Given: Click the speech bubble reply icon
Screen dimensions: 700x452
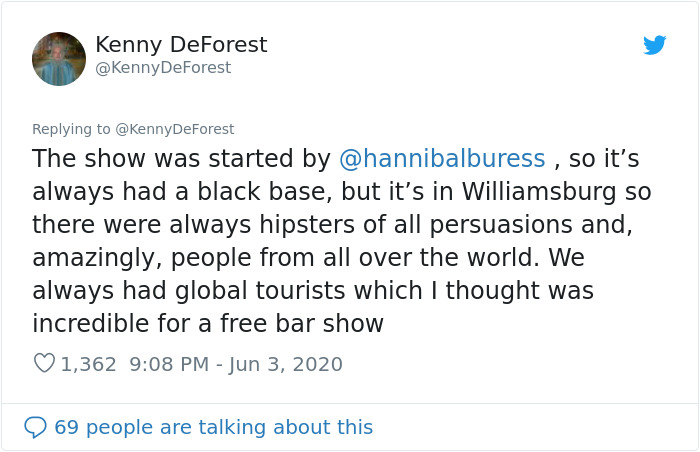Looking at the screenshot, I should point(35,427).
